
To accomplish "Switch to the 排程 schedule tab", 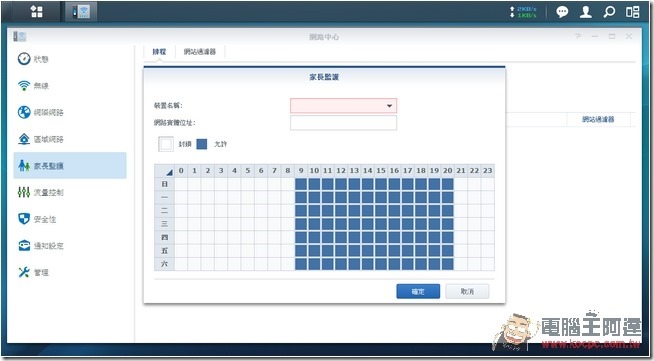I will coord(159,52).
